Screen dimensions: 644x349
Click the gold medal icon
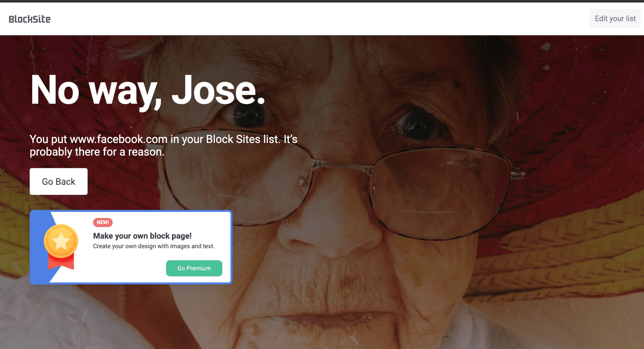tap(61, 241)
